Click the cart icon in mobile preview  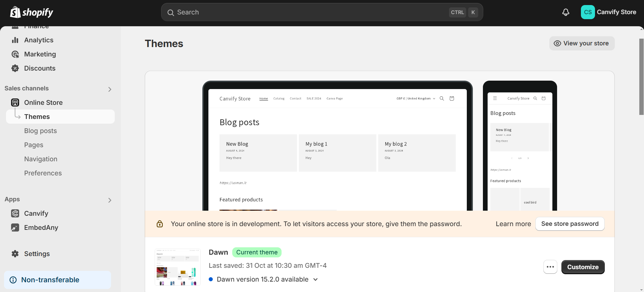[544, 98]
